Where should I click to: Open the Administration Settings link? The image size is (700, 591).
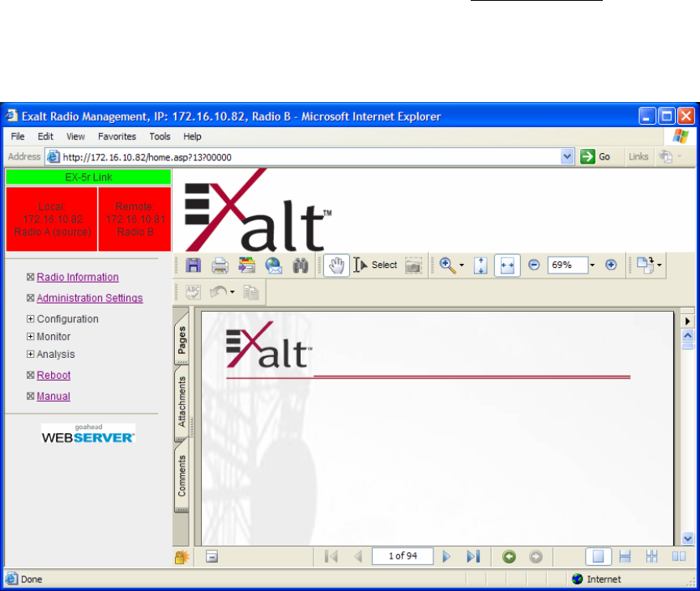[x=90, y=298]
